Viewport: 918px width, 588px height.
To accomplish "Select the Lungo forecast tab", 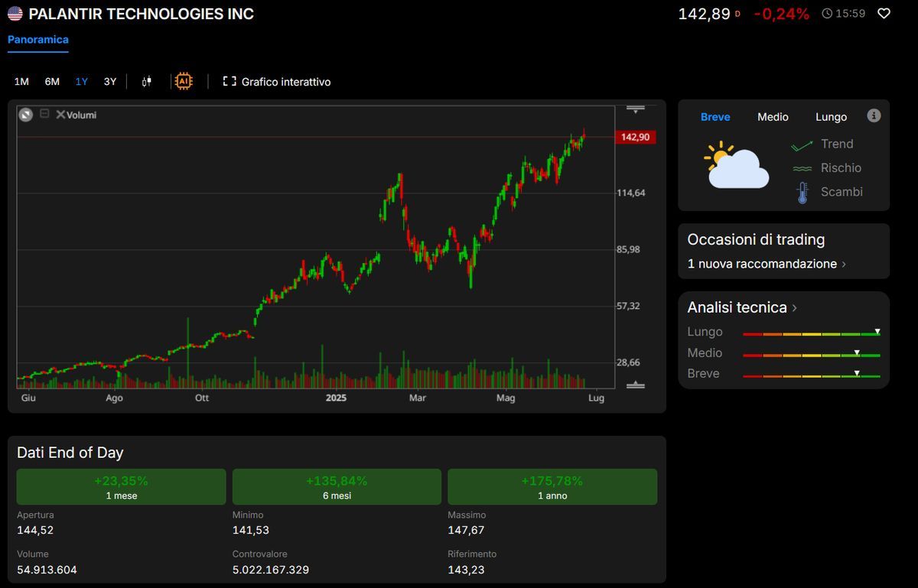I will [x=831, y=117].
